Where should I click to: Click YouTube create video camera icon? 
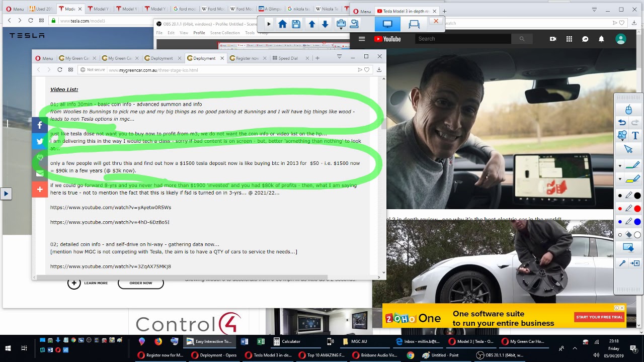[x=553, y=39]
